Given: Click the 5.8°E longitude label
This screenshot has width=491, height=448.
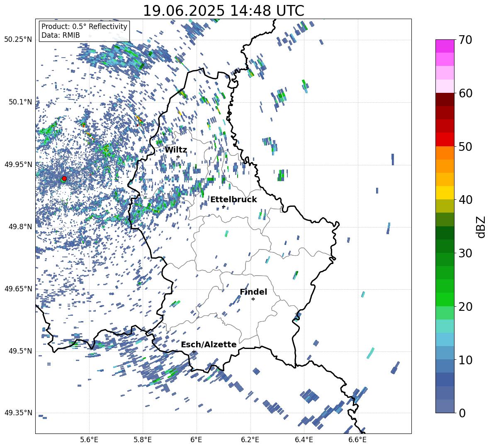Looking at the screenshot, I should 143,440.
